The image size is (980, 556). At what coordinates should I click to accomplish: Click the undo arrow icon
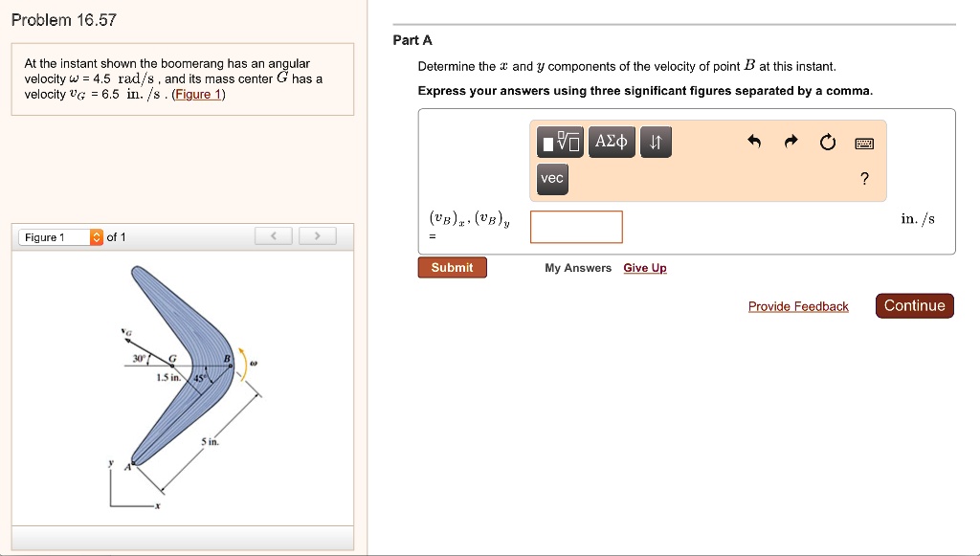[x=754, y=141]
